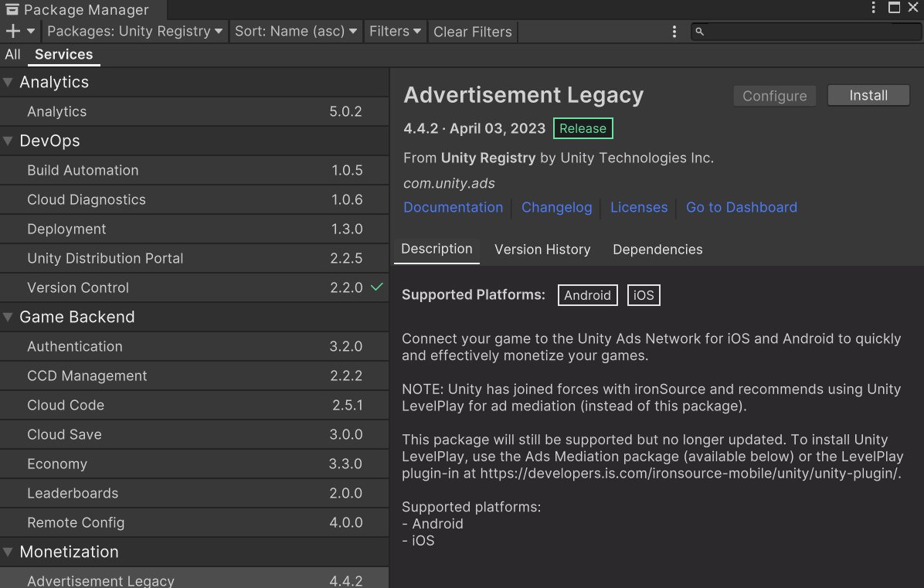This screenshot has width=924, height=588.
Task: Click the Install button
Action: [868, 96]
